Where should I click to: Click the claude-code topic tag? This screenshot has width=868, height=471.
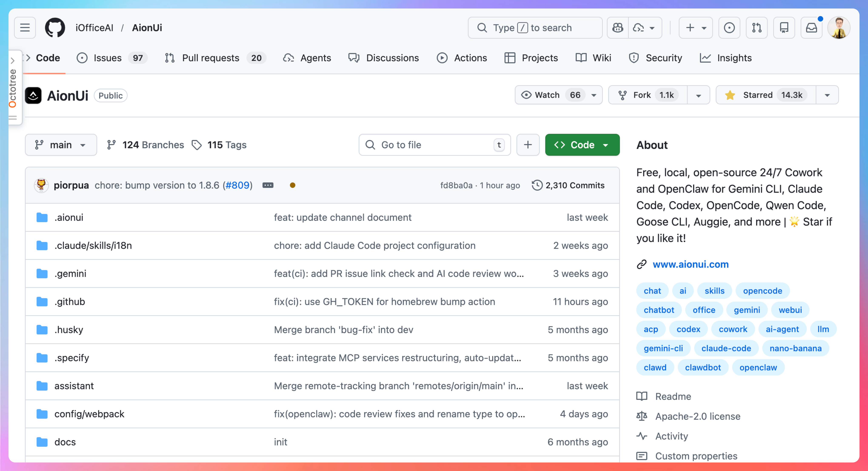(726, 348)
